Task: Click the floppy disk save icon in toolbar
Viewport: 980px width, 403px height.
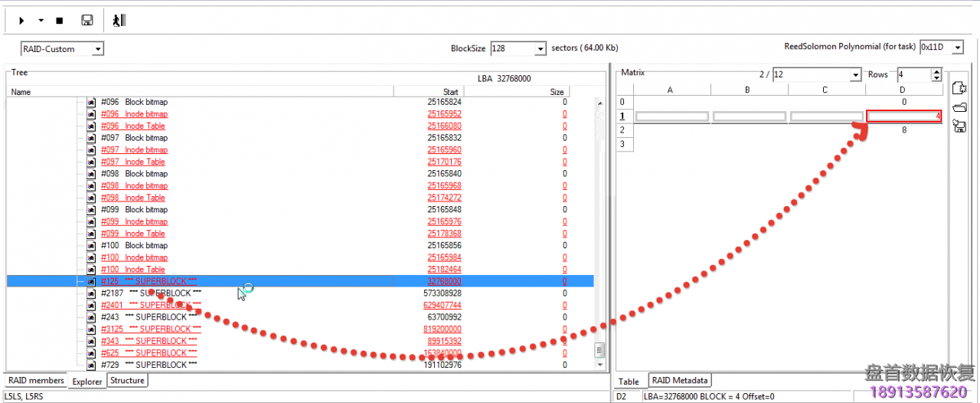Action: click(87, 21)
